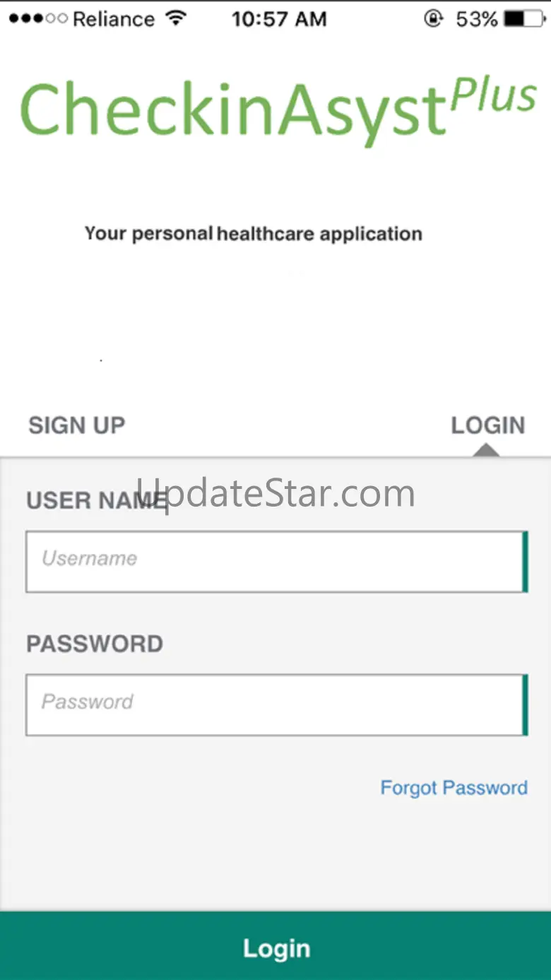Click the triangle pointer under LOGIN
The height and width of the screenshot is (980, 551).
pos(486,450)
